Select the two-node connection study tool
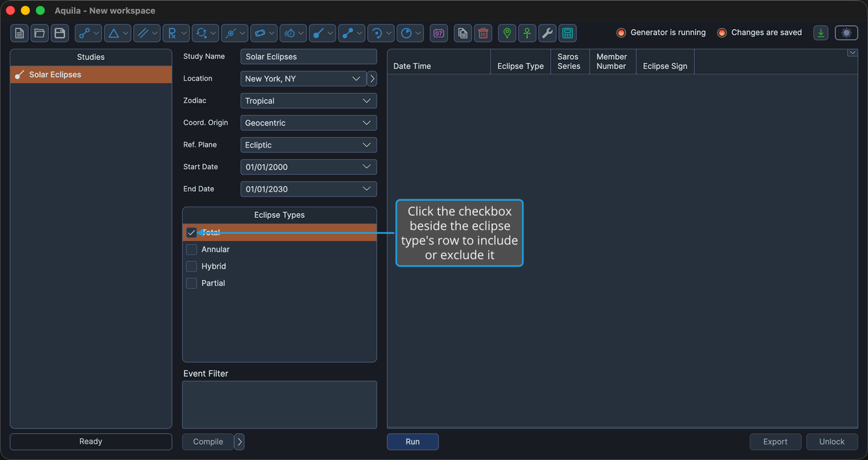 (347, 33)
